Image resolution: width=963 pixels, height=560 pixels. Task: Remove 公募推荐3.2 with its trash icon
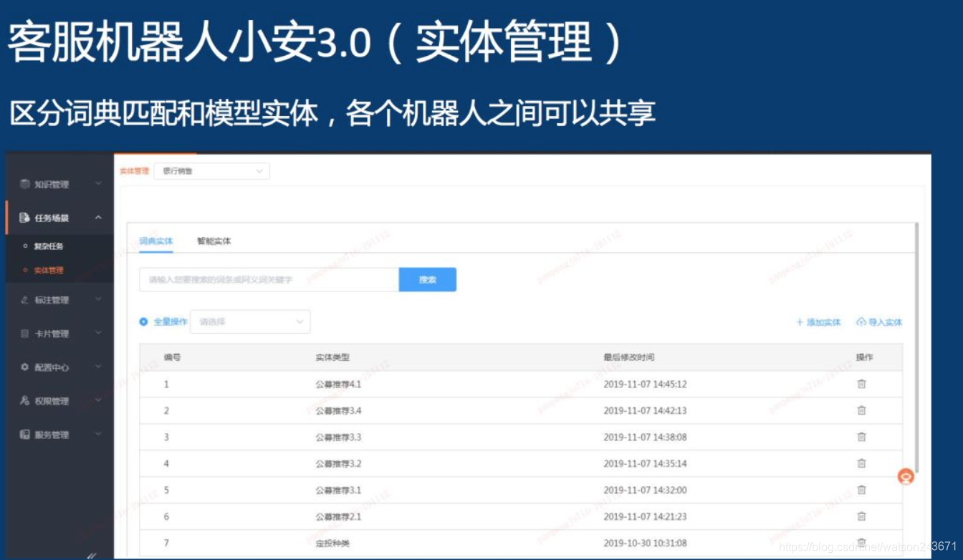click(x=861, y=463)
